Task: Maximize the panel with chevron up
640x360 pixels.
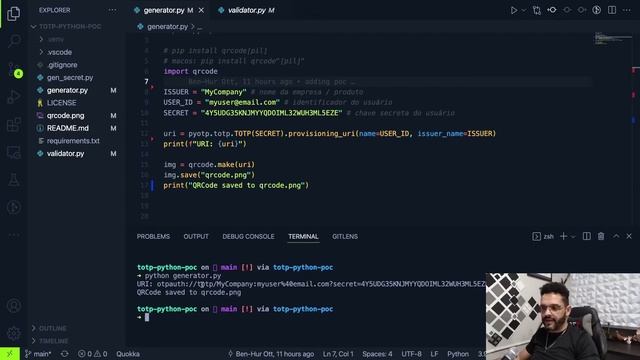Action: click(x=616, y=236)
